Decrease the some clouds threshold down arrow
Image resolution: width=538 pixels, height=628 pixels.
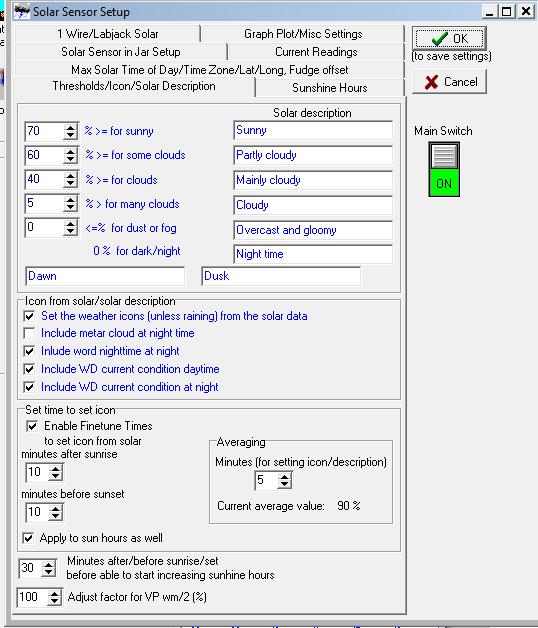[71, 159]
